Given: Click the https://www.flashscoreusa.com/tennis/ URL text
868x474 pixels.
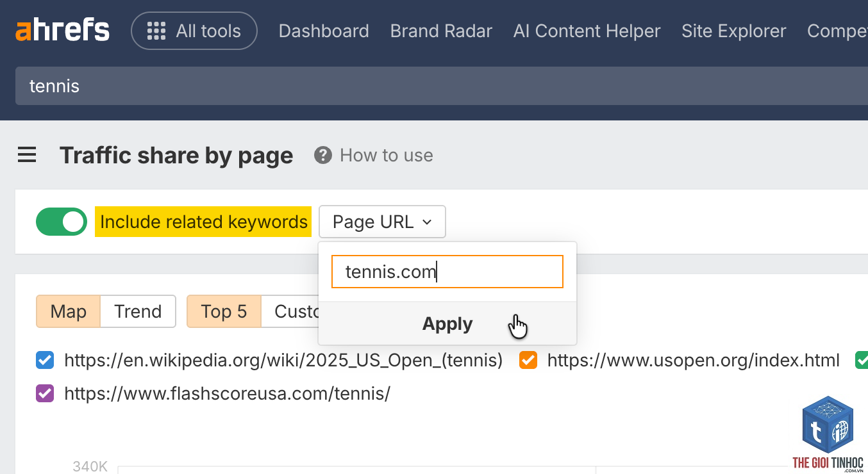Looking at the screenshot, I should [x=228, y=393].
